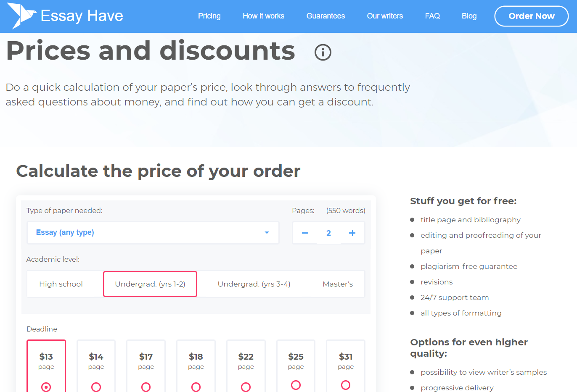Viewport: 577px width, 392px height.
Task: Open the Type of paper needed combo box
Action: 153,233
